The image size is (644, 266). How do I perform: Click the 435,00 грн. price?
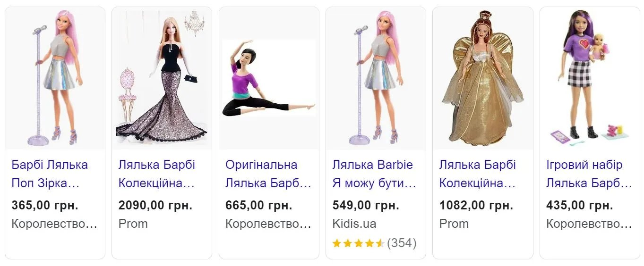(579, 206)
